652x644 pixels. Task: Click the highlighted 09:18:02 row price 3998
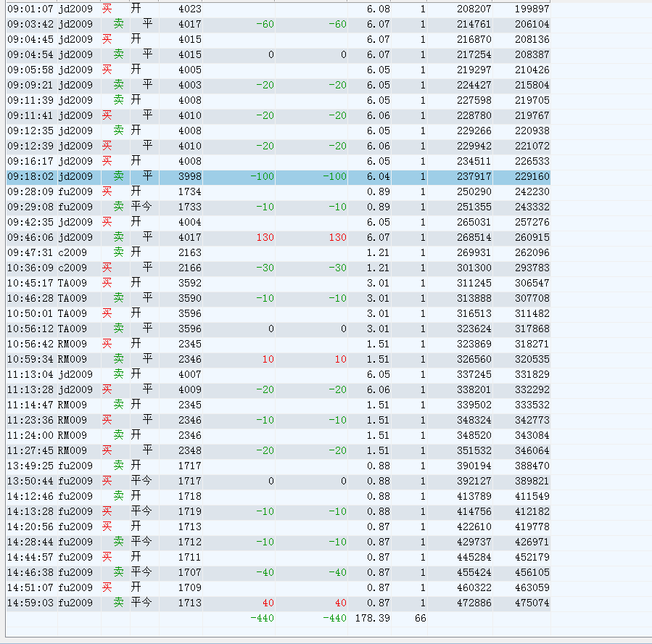pyautogui.click(x=189, y=176)
